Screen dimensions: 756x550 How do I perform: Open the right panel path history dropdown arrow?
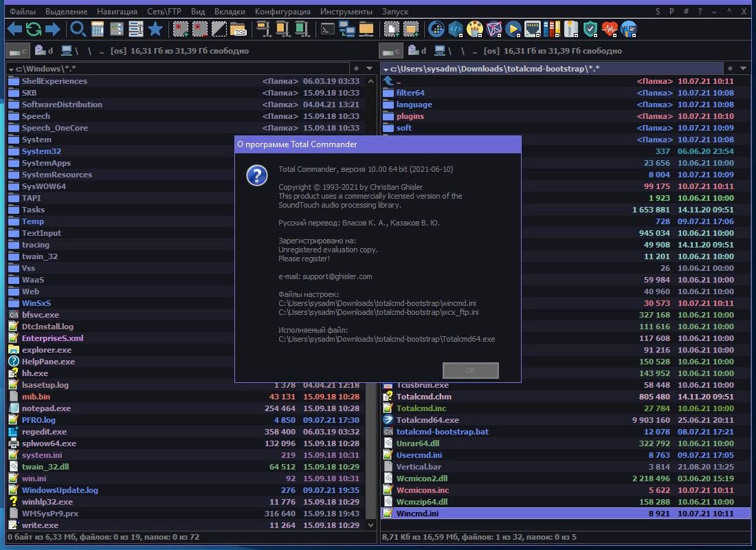[x=743, y=69]
